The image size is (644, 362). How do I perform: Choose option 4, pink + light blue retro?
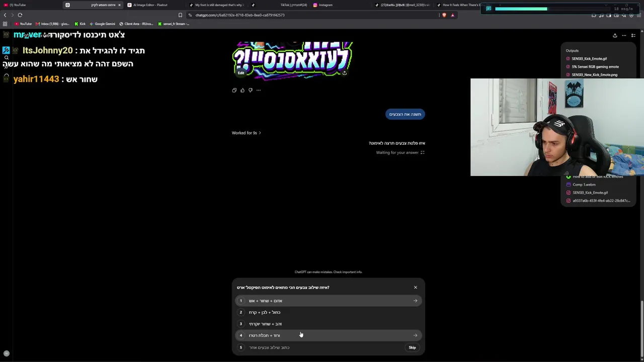328,335
